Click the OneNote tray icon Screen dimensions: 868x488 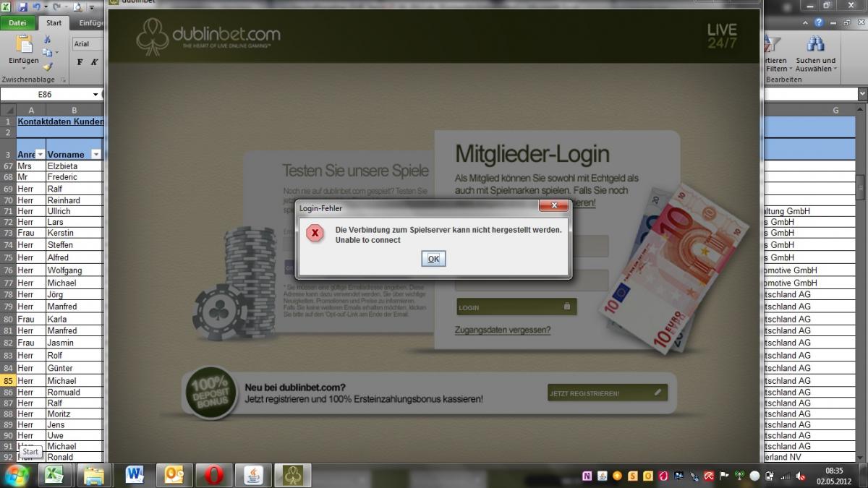(x=587, y=476)
